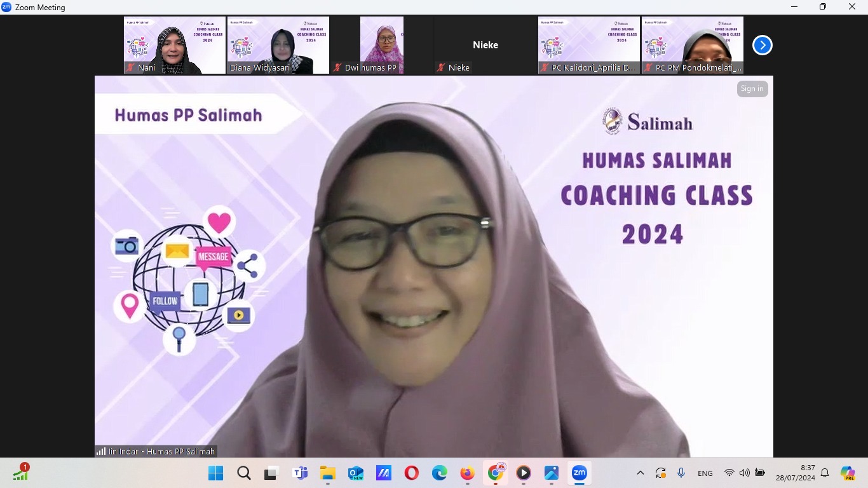Image resolution: width=868 pixels, height=488 pixels.
Task: Select Dwi humas PP video thumbnail
Action: point(382,45)
